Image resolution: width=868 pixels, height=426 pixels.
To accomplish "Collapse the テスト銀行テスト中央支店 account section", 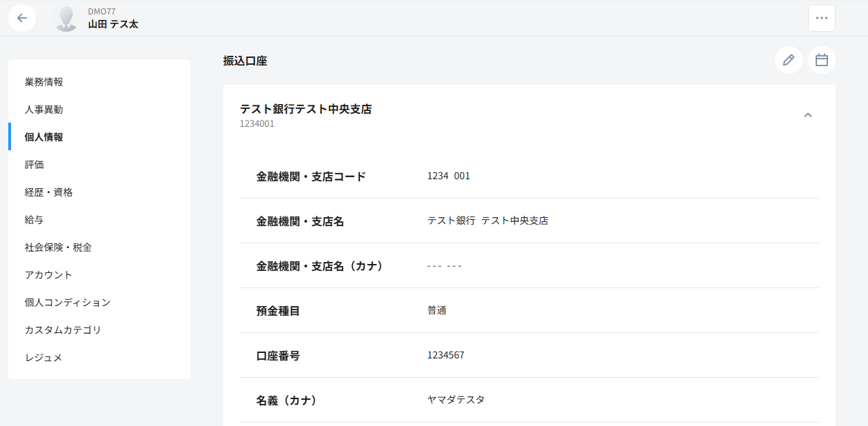I will coord(808,115).
